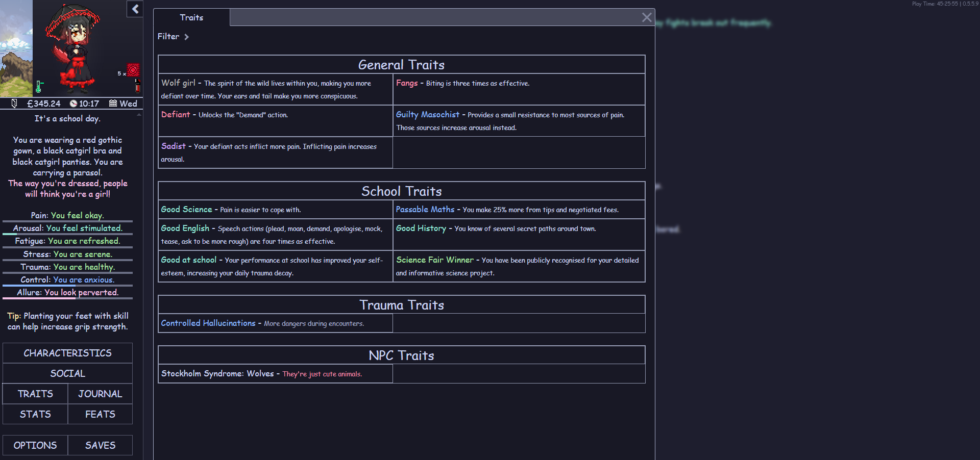The width and height of the screenshot is (980, 460).
Task: Click the "It's a school day." text
Action: (67, 118)
